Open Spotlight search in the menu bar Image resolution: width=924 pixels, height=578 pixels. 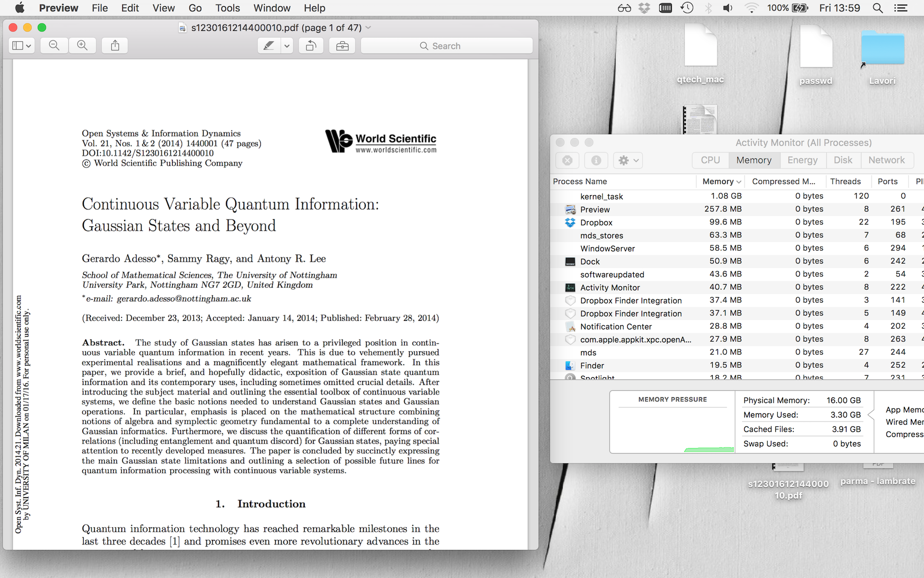[878, 8]
